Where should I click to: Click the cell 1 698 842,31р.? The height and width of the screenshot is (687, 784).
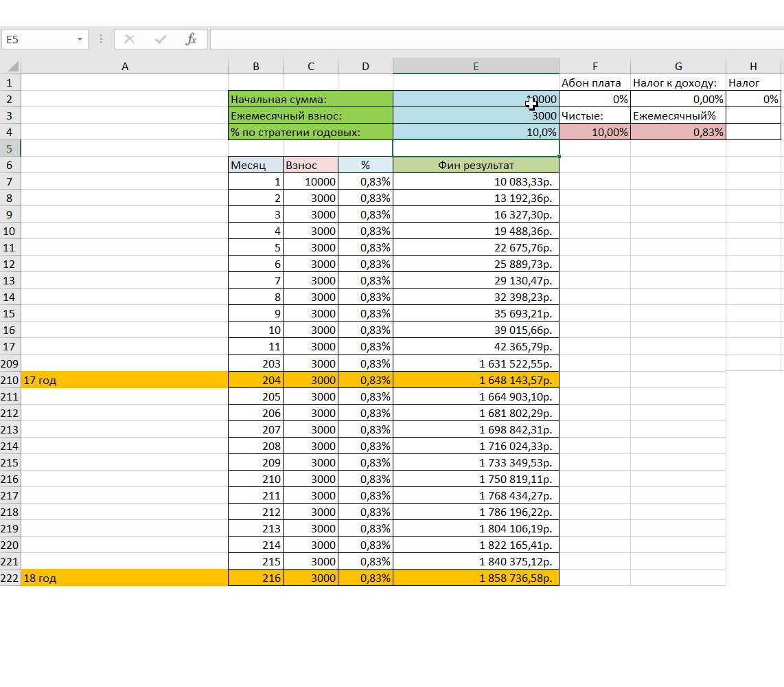[x=476, y=430]
